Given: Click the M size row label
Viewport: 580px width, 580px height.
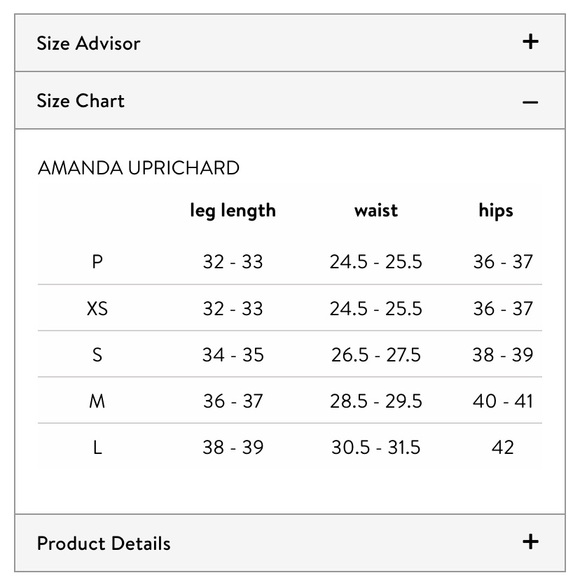Looking at the screenshot, I should tap(97, 401).
